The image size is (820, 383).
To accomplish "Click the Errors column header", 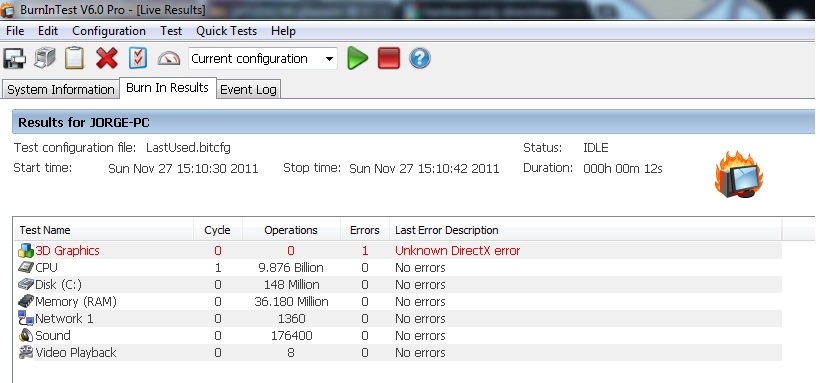I will pos(365,230).
